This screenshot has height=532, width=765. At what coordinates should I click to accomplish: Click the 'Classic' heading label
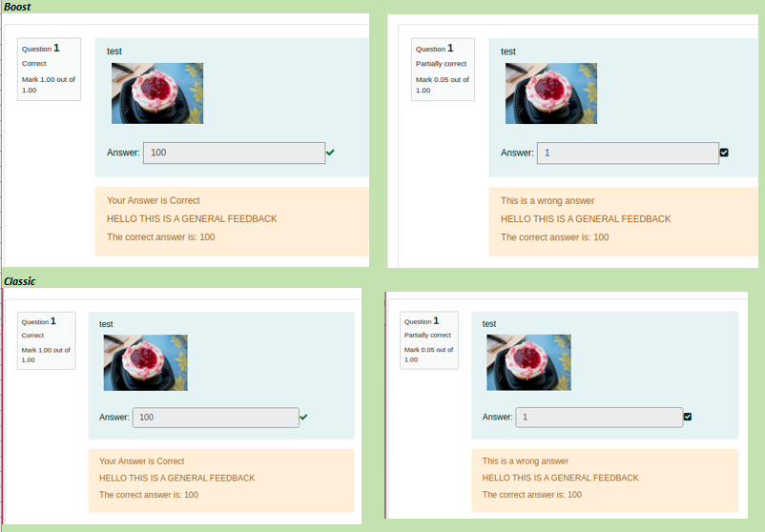pyautogui.click(x=19, y=281)
